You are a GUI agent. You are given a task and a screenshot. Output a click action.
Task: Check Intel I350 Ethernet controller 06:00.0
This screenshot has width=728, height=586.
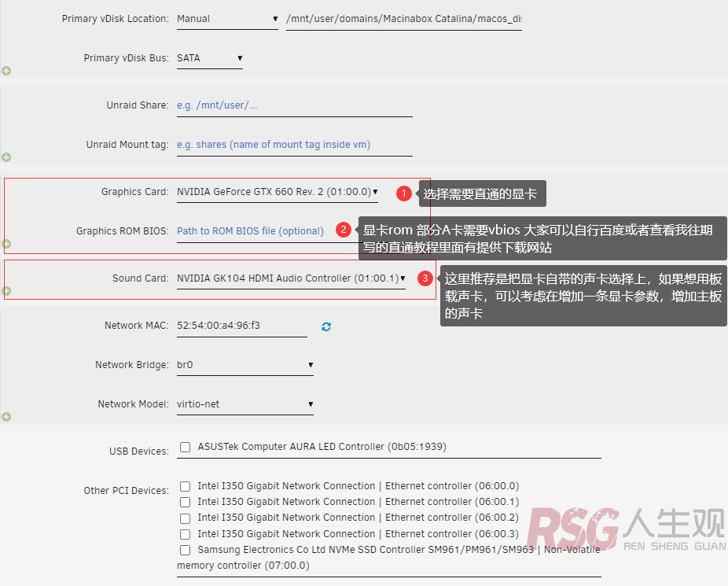pos(186,486)
